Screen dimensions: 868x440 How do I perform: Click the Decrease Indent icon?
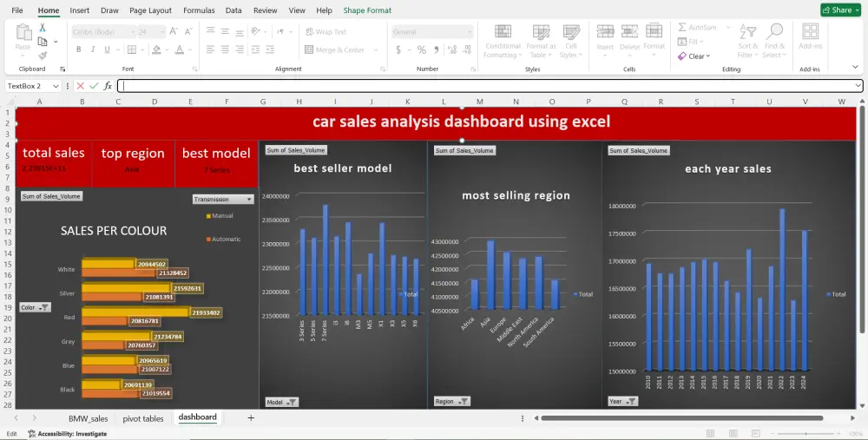point(255,49)
